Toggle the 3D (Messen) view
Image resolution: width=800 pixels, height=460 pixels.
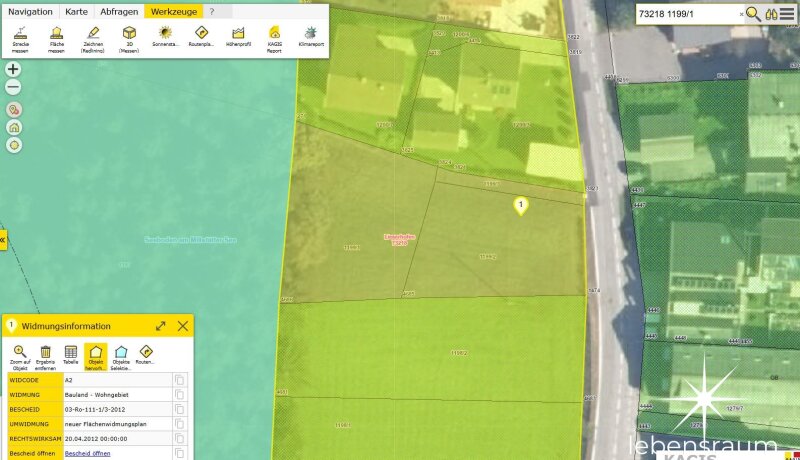click(129, 38)
